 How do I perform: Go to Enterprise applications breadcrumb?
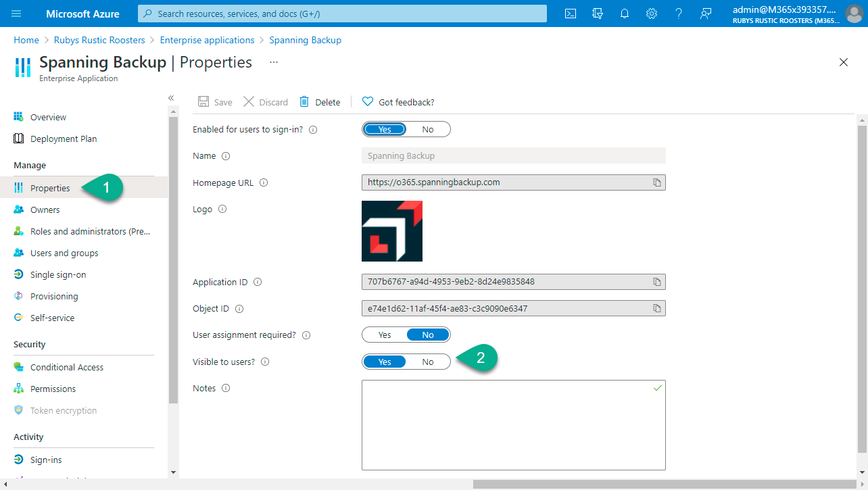(207, 40)
